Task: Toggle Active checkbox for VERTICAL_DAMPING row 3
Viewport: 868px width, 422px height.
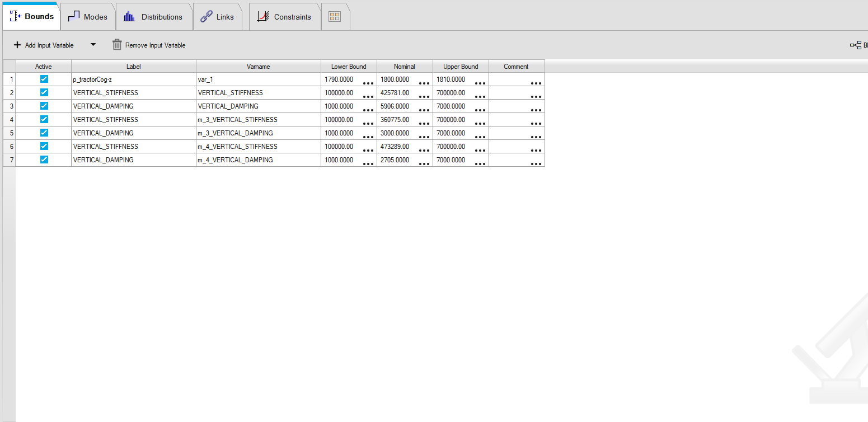Action: click(44, 106)
